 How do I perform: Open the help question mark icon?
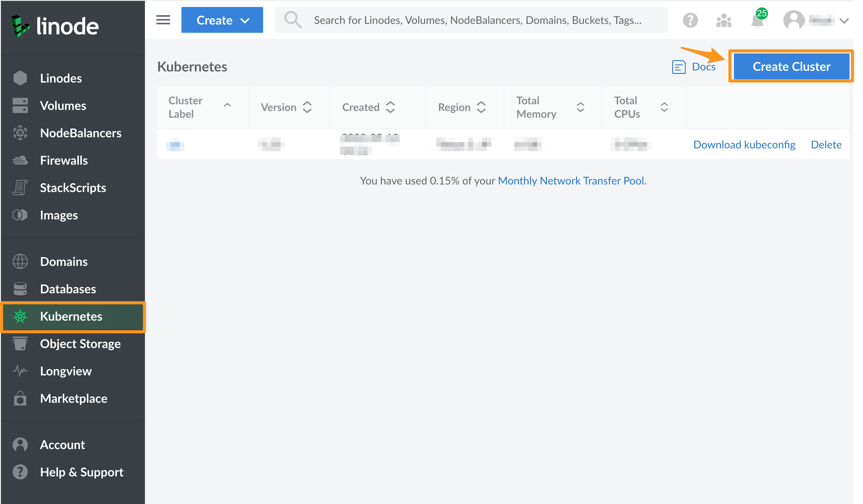[690, 20]
